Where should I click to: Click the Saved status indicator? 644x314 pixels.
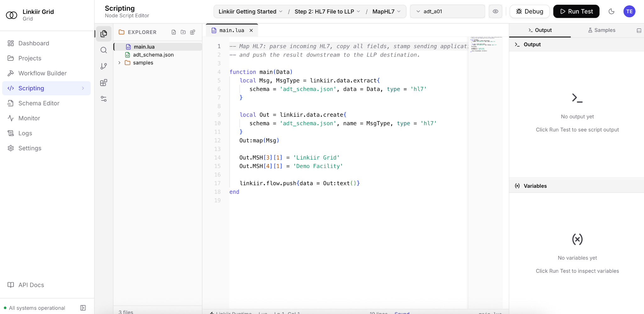(x=402, y=313)
